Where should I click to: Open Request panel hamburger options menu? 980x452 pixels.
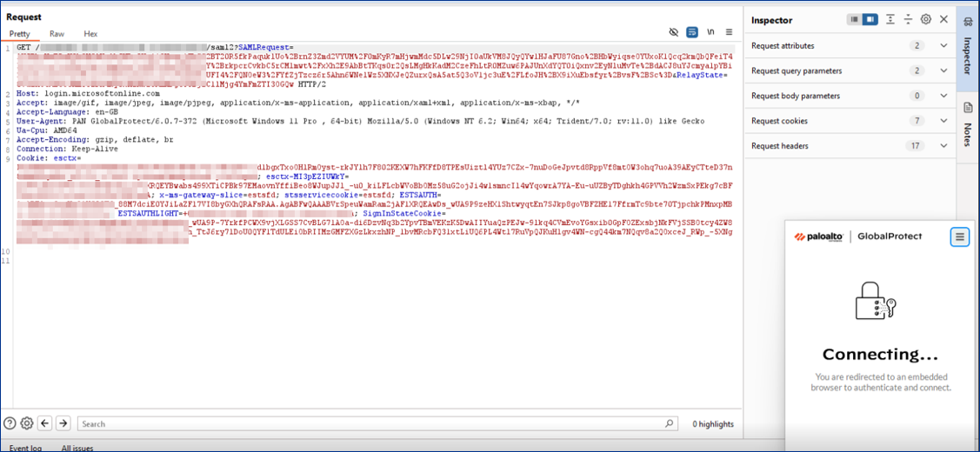[x=730, y=32]
